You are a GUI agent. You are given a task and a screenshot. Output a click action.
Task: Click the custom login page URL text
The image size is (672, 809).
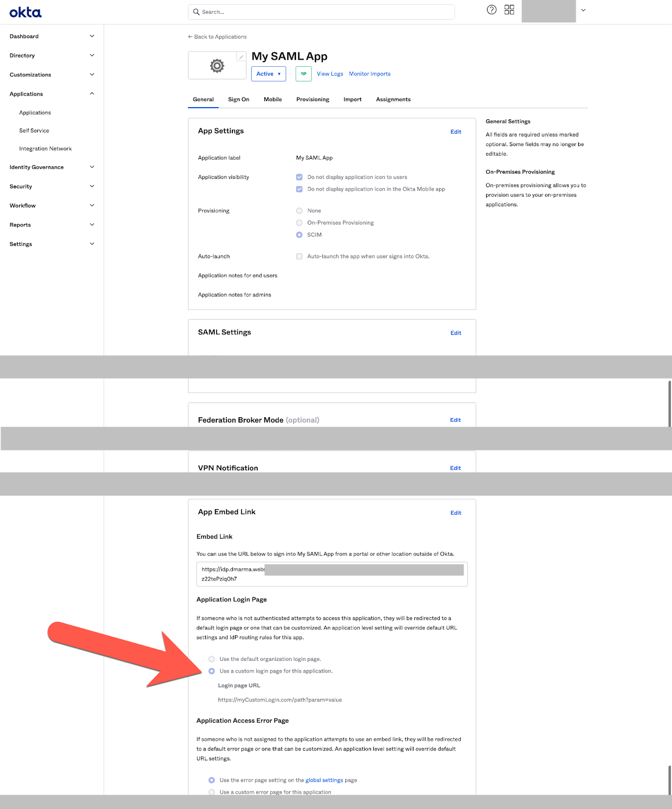click(280, 700)
